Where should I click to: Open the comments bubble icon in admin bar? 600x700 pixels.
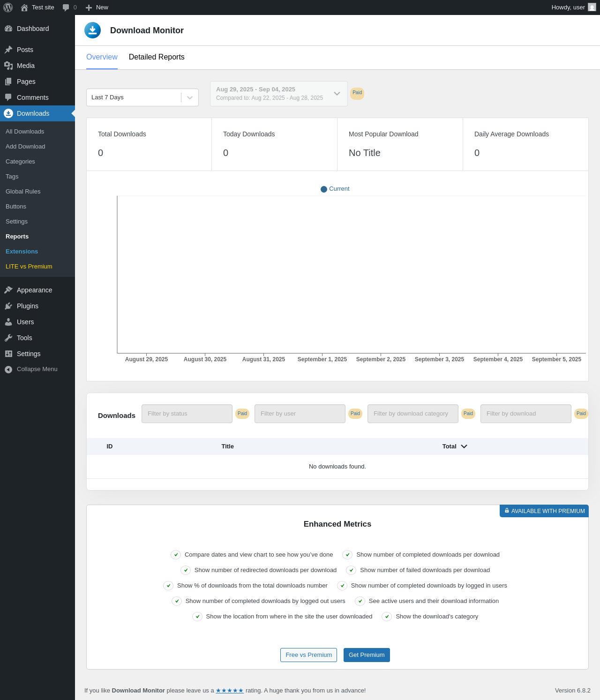coord(66,7)
